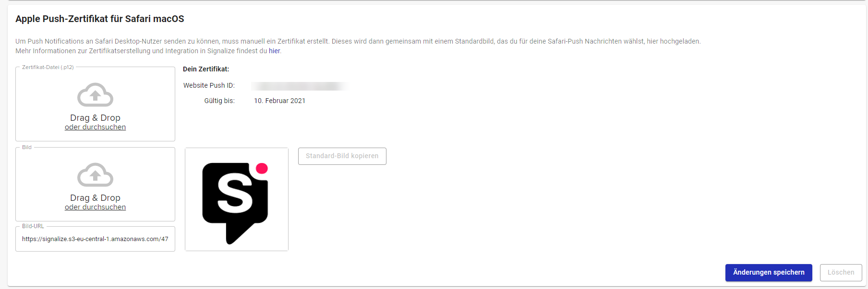Click the Löschen button
Image resolution: width=868 pixels, height=289 pixels.
coord(841,272)
